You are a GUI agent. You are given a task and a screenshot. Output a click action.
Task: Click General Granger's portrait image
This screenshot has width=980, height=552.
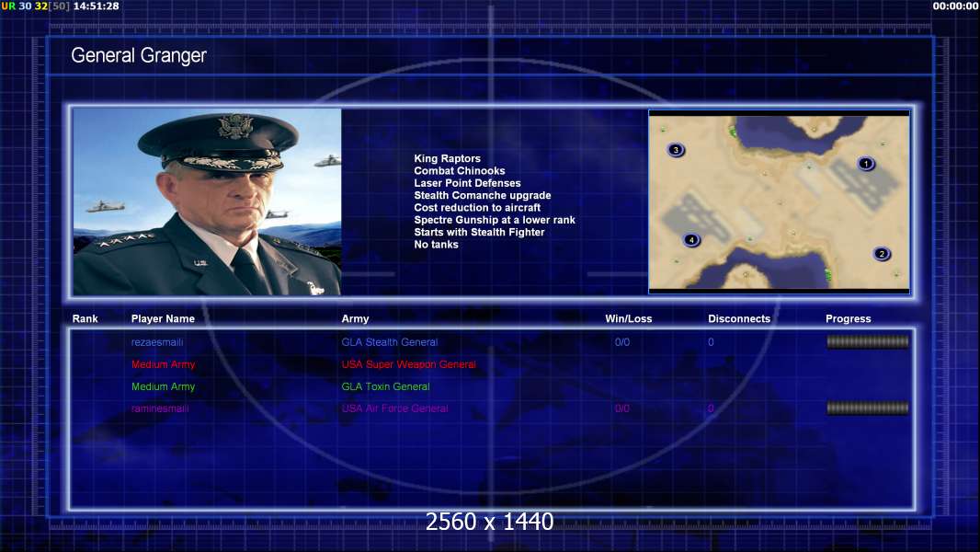pos(207,201)
